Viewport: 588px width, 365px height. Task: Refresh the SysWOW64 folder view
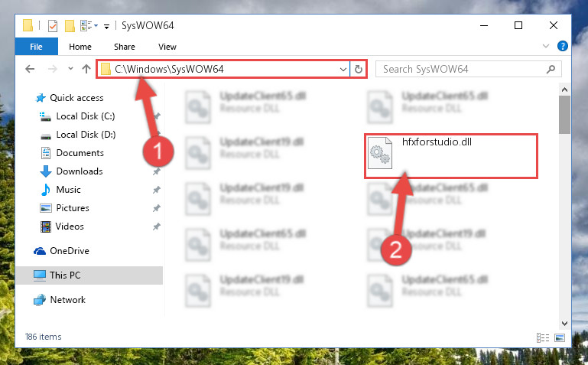tap(359, 69)
